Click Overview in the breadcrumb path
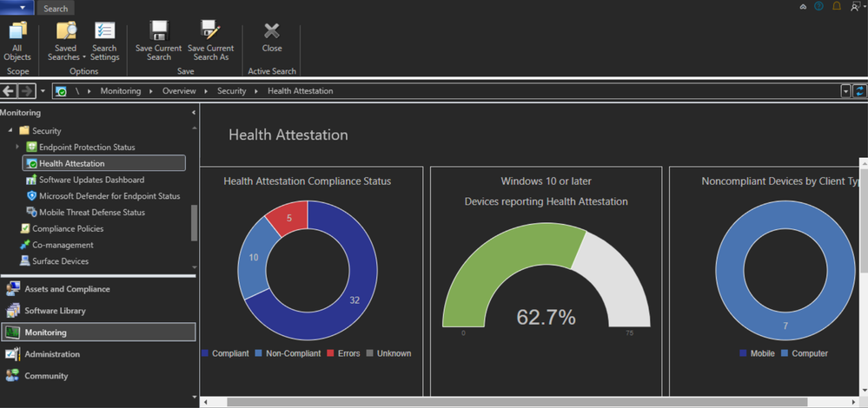 pyautogui.click(x=179, y=91)
